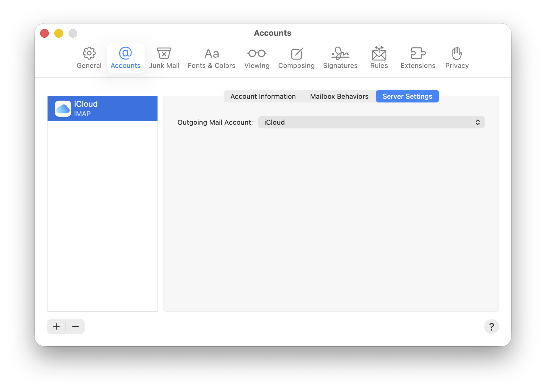This screenshot has width=546, height=392.
Task: Switch to Viewing preferences glasses icon
Action: pos(257,54)
